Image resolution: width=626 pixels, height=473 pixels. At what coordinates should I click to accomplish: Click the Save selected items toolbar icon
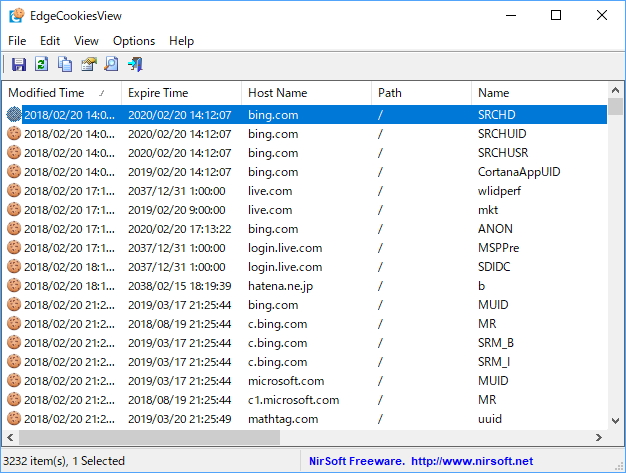(x=19, y=64)
